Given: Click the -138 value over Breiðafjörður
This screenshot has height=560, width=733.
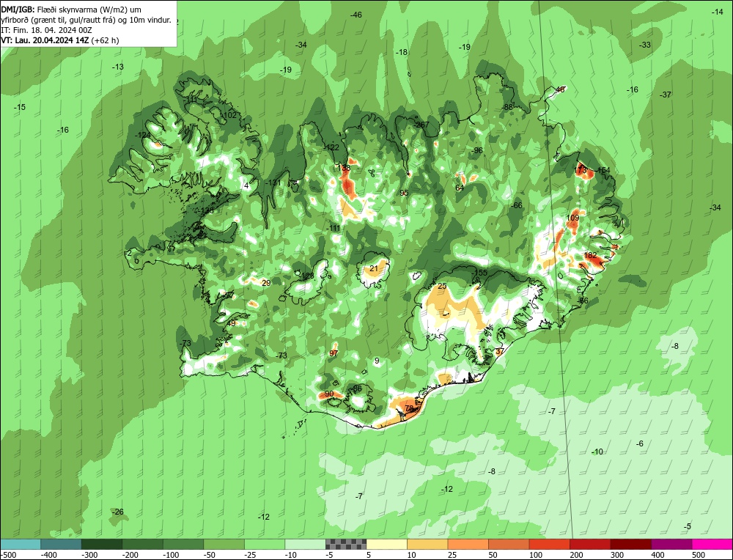Looking at the screenshot, I should [206, 210].
